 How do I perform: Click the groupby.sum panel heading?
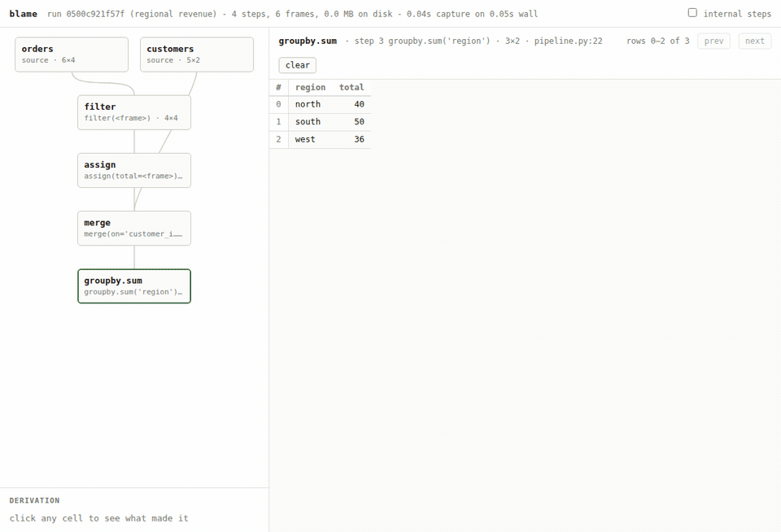point(308,41)
